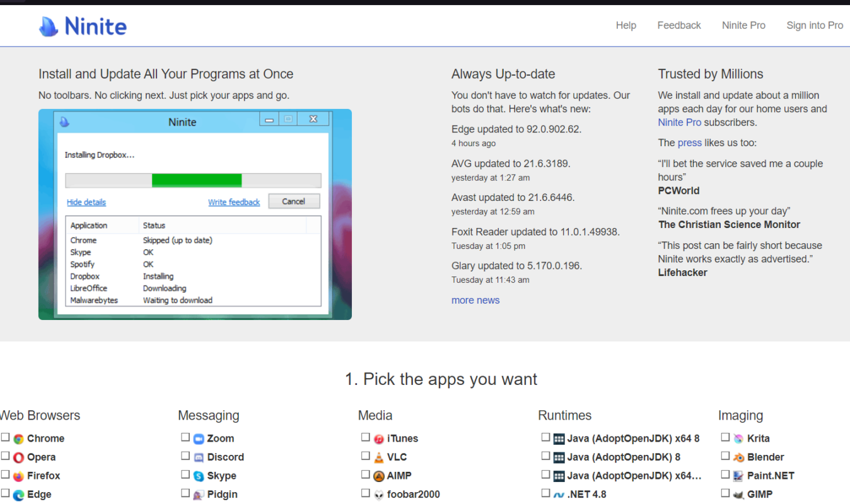850x504 pixels.
Task: Click the .NET 4.8 icon
Action: coord(559,495)
